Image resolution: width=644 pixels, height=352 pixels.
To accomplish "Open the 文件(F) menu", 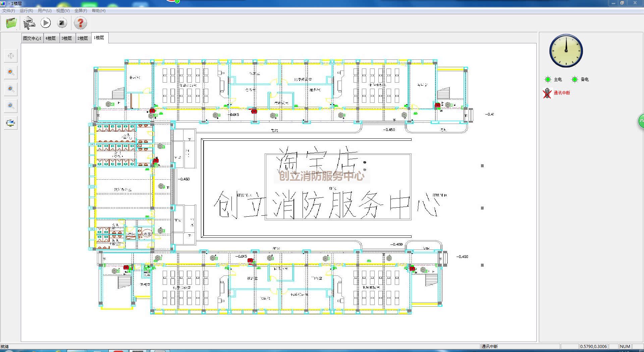I will (x=9, y=11).
